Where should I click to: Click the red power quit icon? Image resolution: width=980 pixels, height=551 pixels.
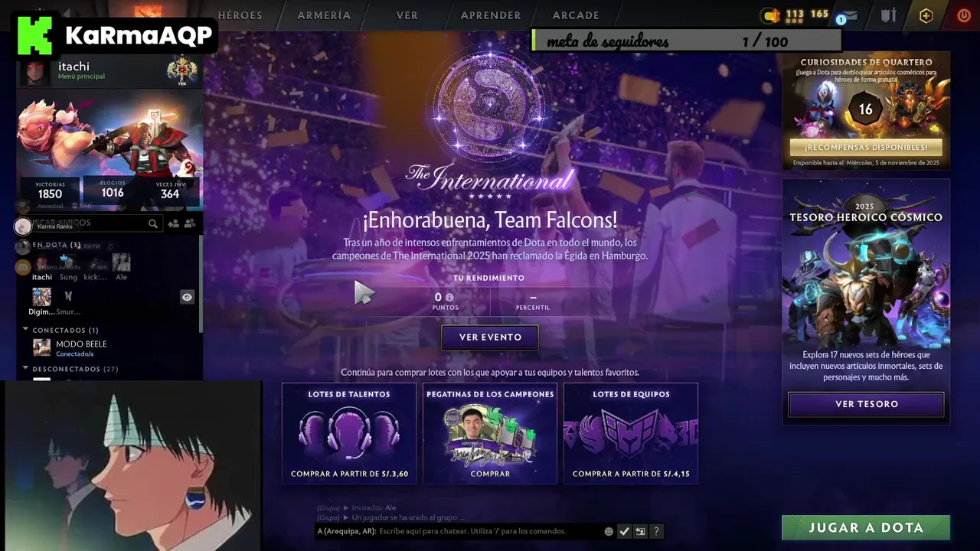coord(964,15)
